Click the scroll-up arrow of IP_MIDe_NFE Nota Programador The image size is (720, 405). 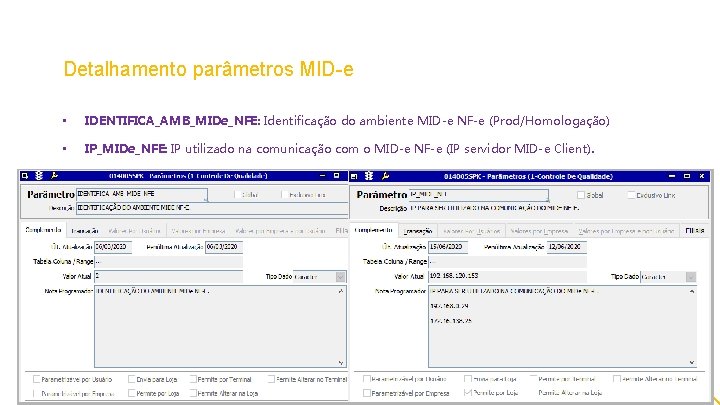(692, 292)
